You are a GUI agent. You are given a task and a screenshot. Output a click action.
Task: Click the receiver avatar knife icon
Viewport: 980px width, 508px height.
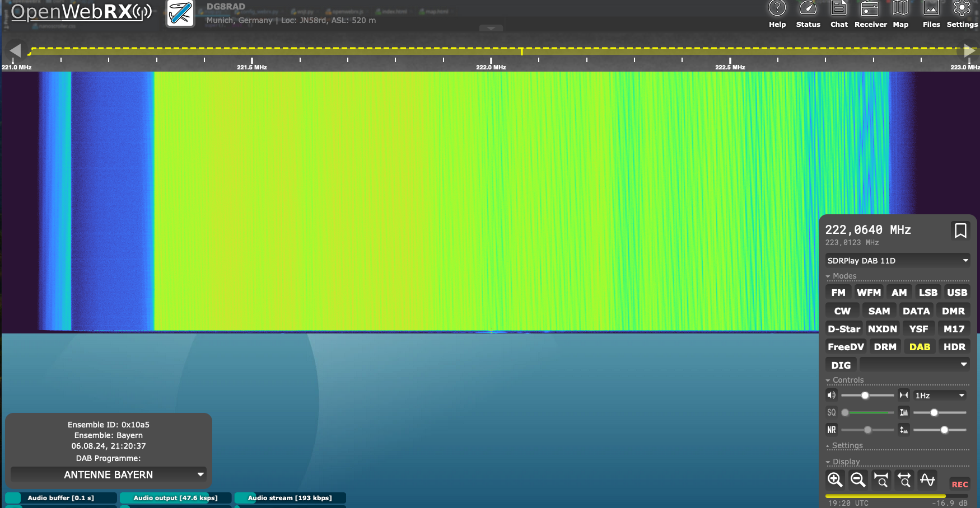[x=180, y=13]
